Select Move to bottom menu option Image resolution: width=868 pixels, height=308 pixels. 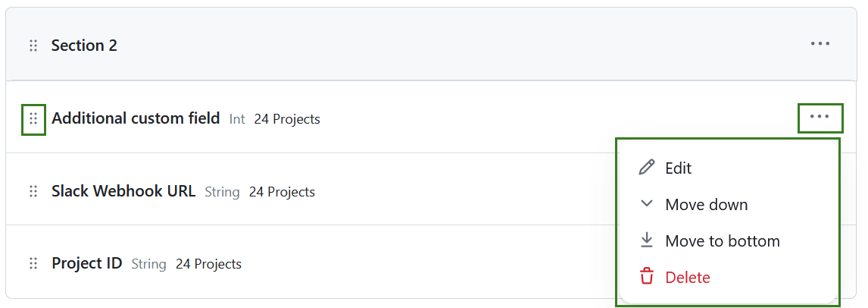722,241
